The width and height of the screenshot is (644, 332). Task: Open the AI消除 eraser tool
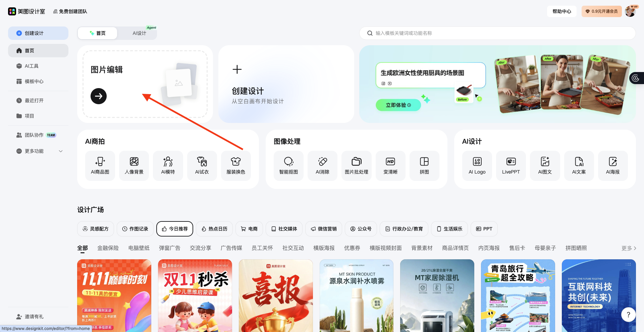(322, 166)
